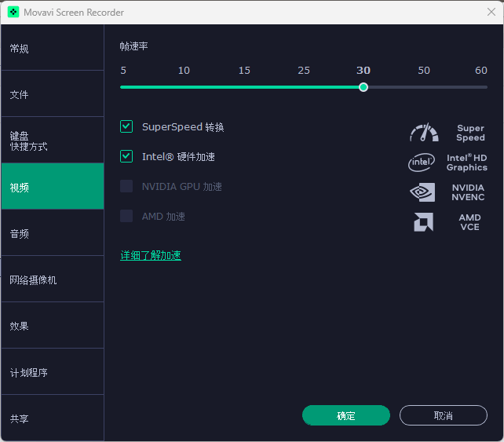
Task: Click the Intel HD Graphics text
Action: pos(467,163)
